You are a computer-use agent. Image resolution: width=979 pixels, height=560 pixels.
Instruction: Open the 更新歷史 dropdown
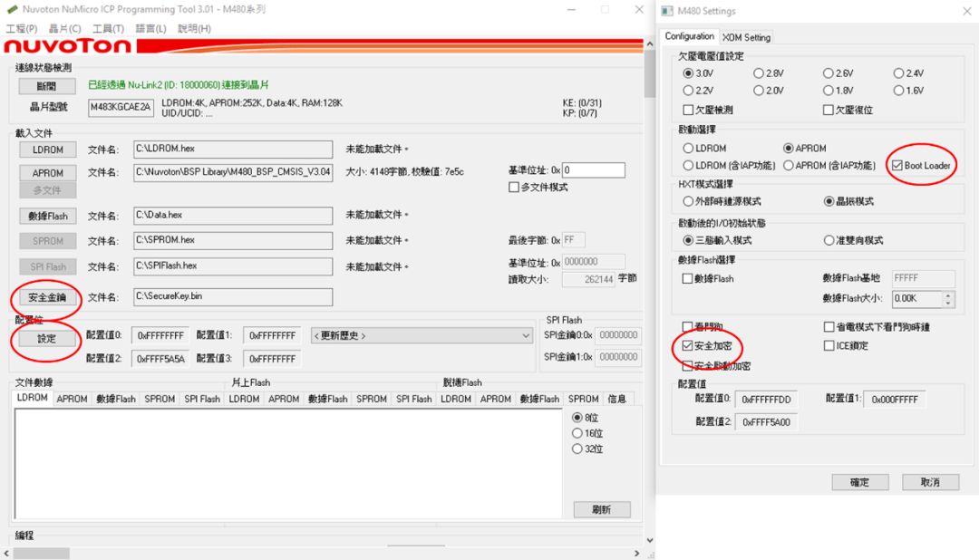tap(422, 336)
